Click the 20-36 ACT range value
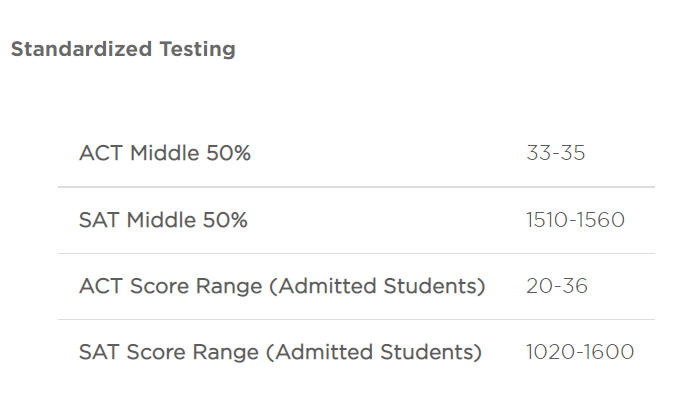 point(557,286)
